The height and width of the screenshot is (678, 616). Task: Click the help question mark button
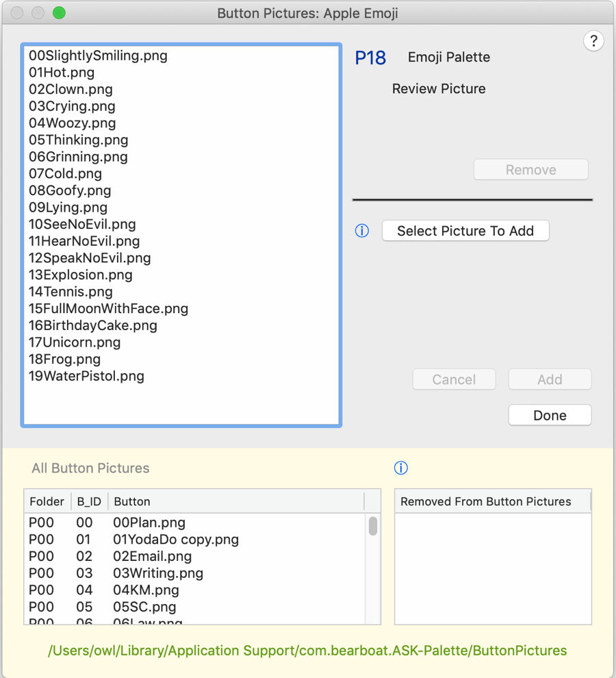click(x=593, y=40)
